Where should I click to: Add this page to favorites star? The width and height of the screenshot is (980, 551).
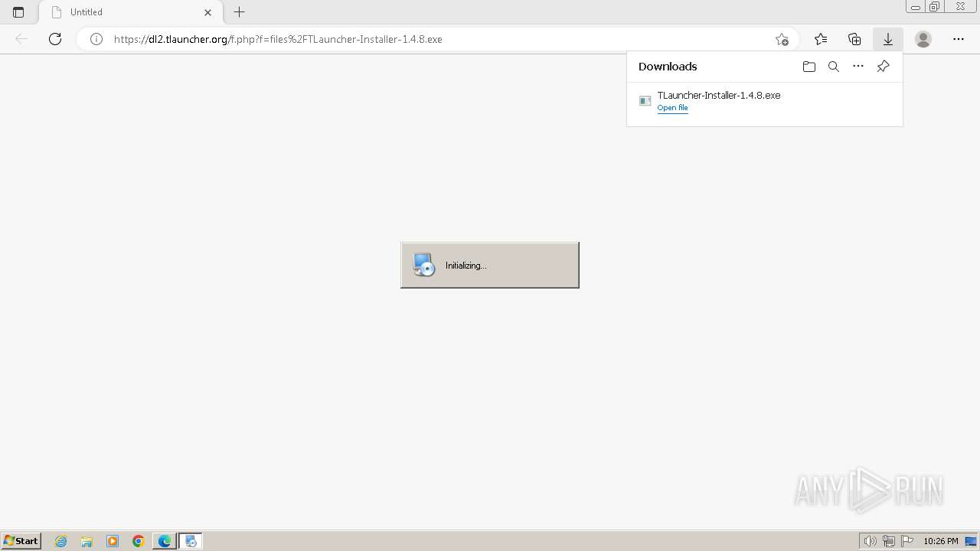click(x=781, y=39)
